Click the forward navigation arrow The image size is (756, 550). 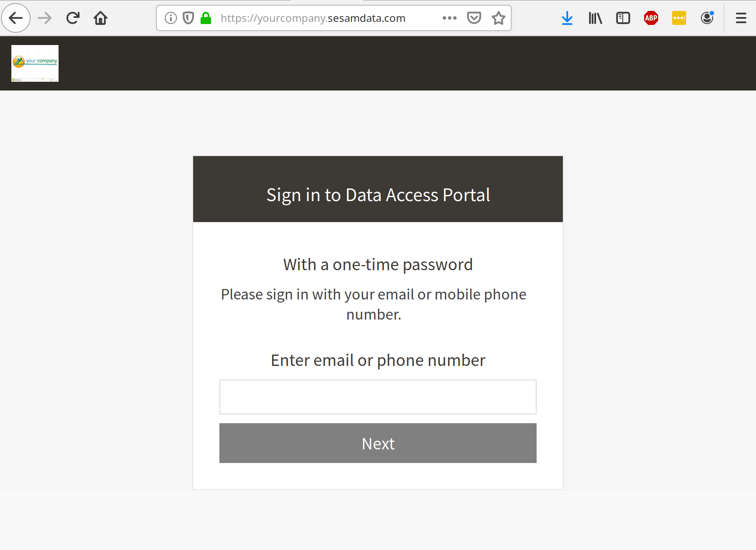(x=45, y=18)
